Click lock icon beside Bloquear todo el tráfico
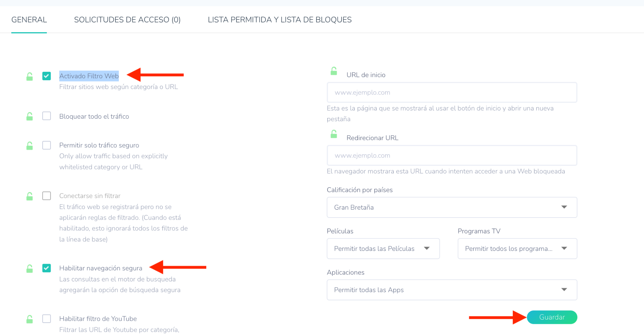The height and width of the screenshot is (334, 644). [x=30, y=116]
